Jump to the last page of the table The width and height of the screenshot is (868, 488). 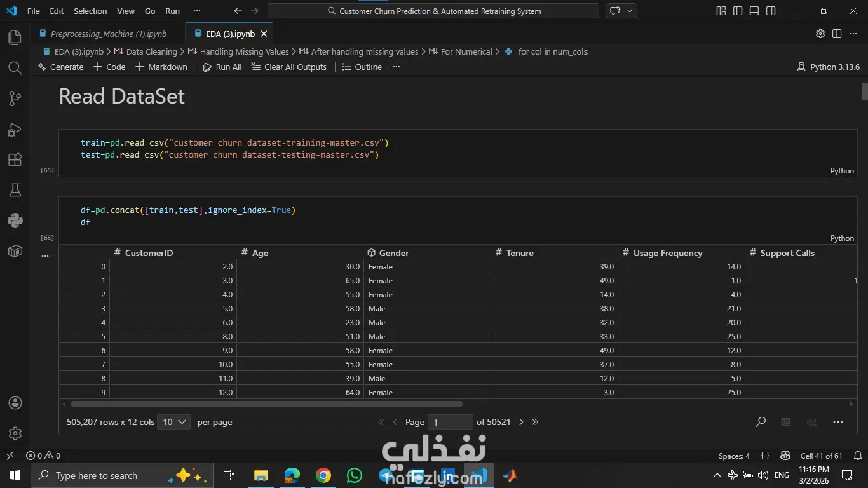(535, 422)
